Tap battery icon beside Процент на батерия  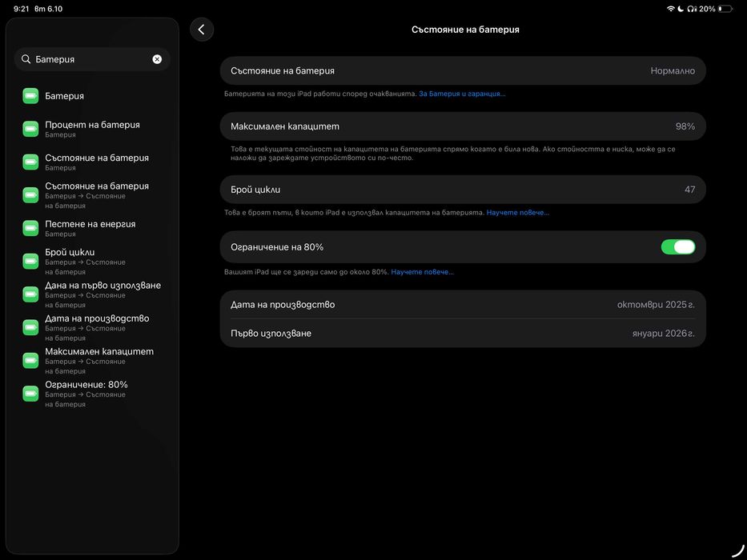click(30, 129)
